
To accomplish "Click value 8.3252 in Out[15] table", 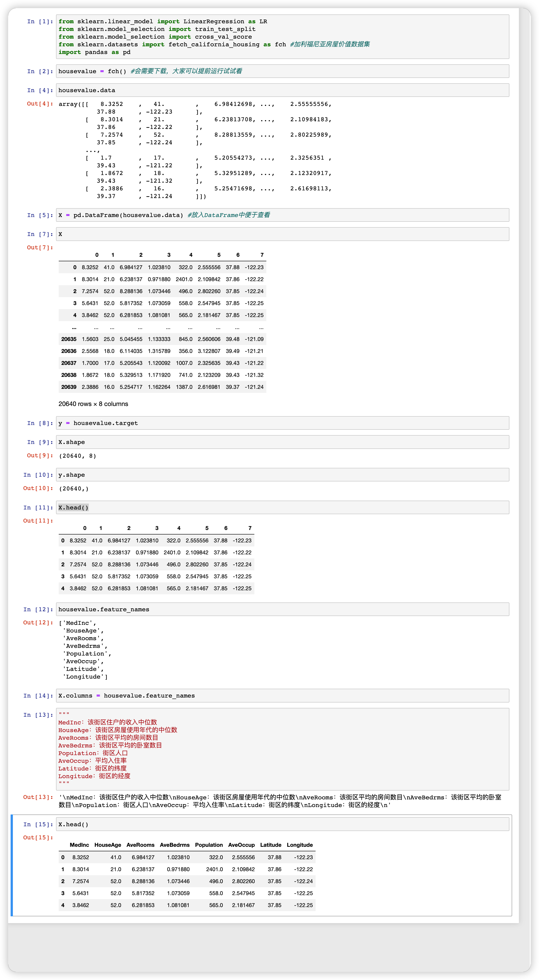I will 81,857.
